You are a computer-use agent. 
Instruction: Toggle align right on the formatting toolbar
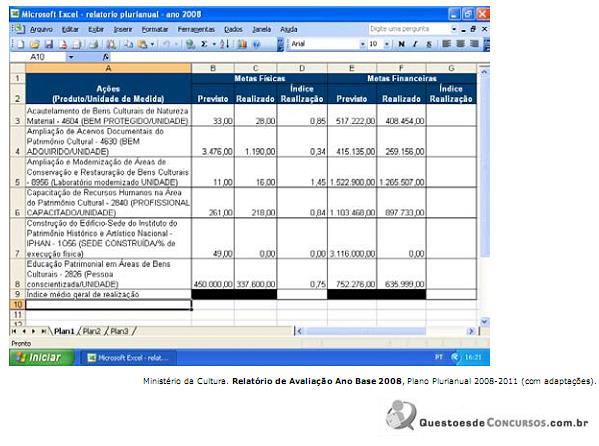click(x=474, y=44)
